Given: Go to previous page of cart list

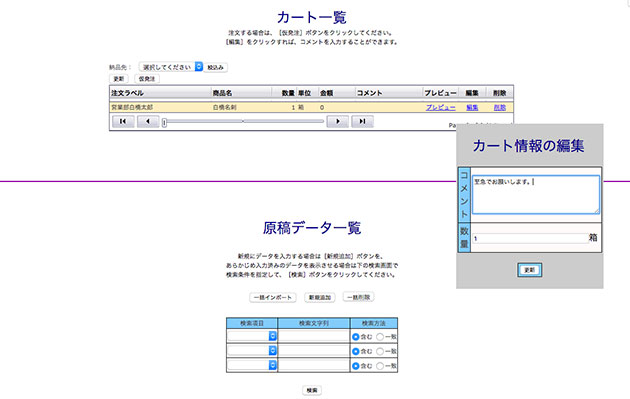Looking at the screenshot, I should click(x=148, y=121).
